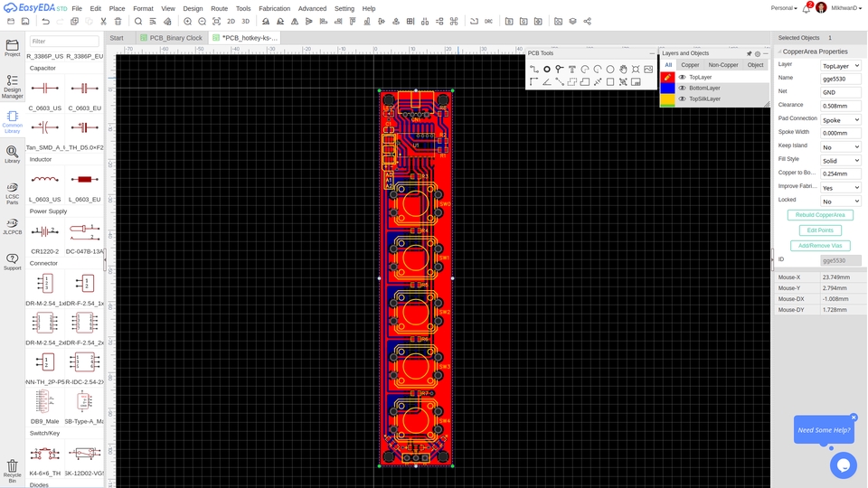Click the blue BottomLayer color swatch
This screenshot has height=488, width=868.
(667, 89)
